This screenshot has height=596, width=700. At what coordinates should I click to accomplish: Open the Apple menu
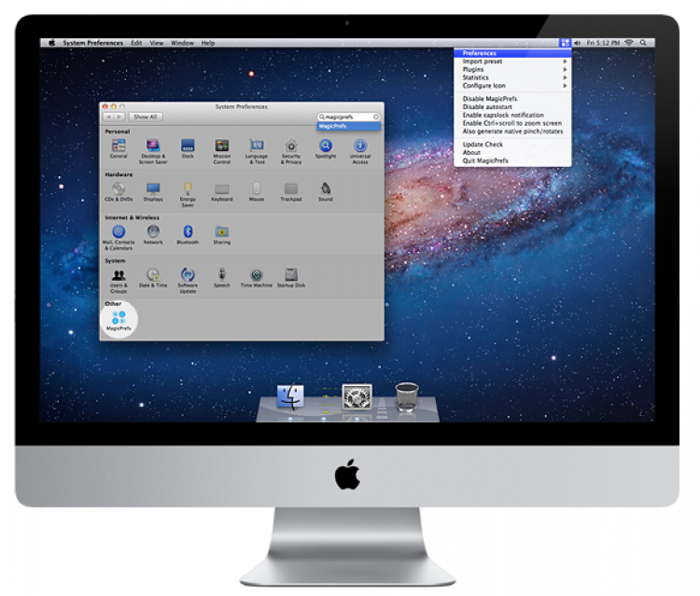51,43
